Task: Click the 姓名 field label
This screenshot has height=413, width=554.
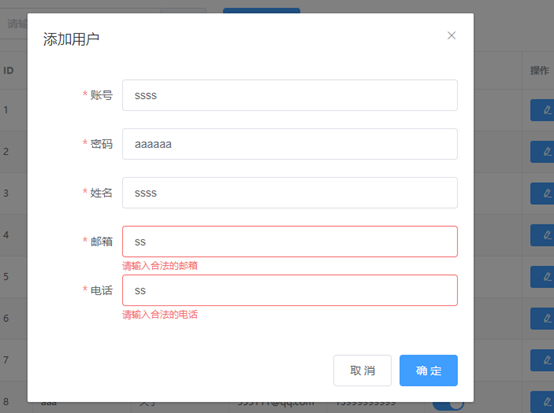Action: point(101,193)
